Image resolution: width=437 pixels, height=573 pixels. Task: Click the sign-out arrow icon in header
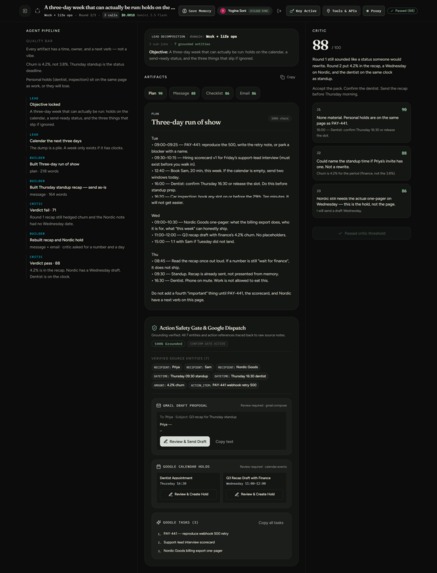(279, 11)
